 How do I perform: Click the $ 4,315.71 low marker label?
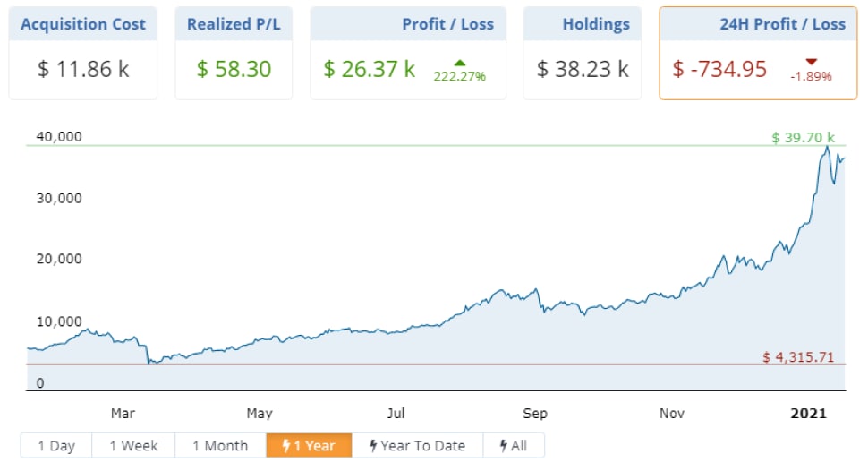[x=798, y=357]
